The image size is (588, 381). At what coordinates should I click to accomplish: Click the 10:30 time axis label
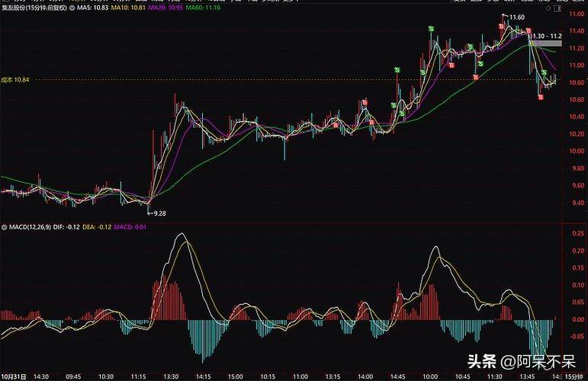tap(106, 376)
